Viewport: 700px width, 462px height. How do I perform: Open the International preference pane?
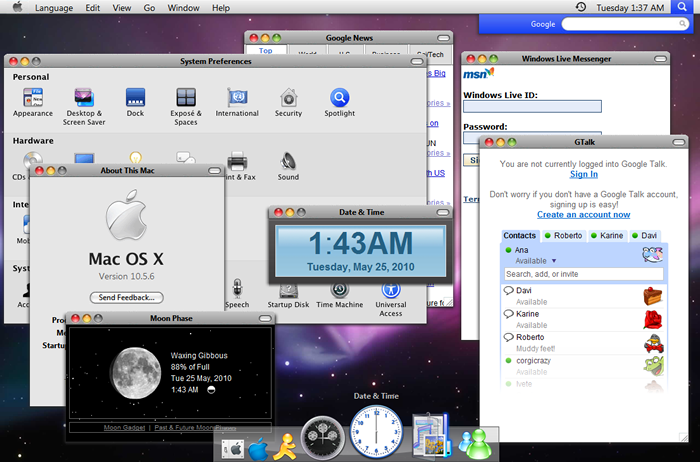(237, 103)
